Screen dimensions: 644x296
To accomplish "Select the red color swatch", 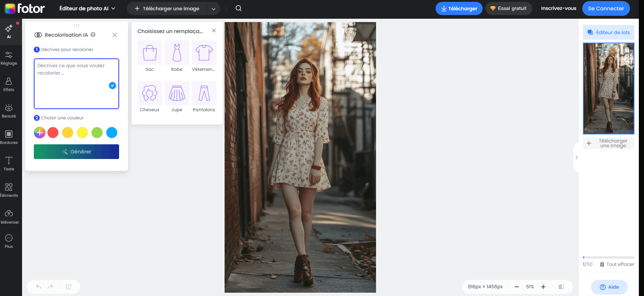I will [53, 133].
